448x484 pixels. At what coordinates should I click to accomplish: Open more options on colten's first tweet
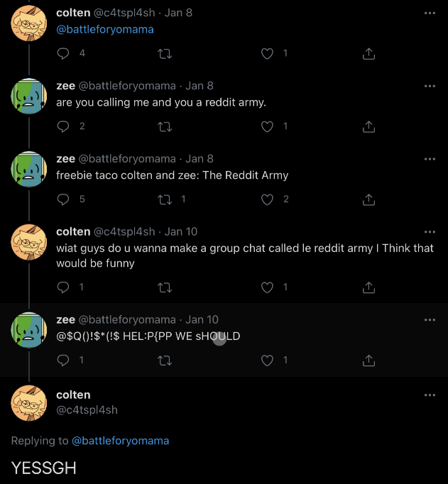(430, 13)
